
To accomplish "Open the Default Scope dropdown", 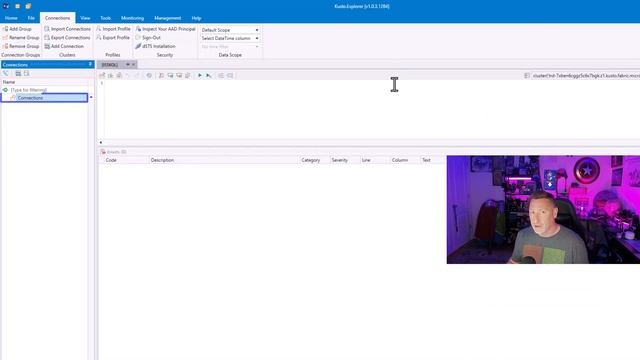I will (230, 30).
